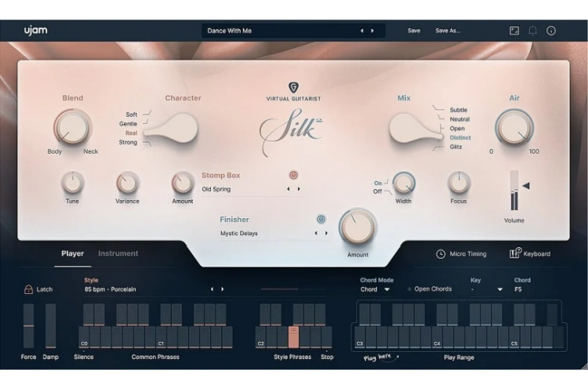Click the Keyboard icon

pos(515,253)
